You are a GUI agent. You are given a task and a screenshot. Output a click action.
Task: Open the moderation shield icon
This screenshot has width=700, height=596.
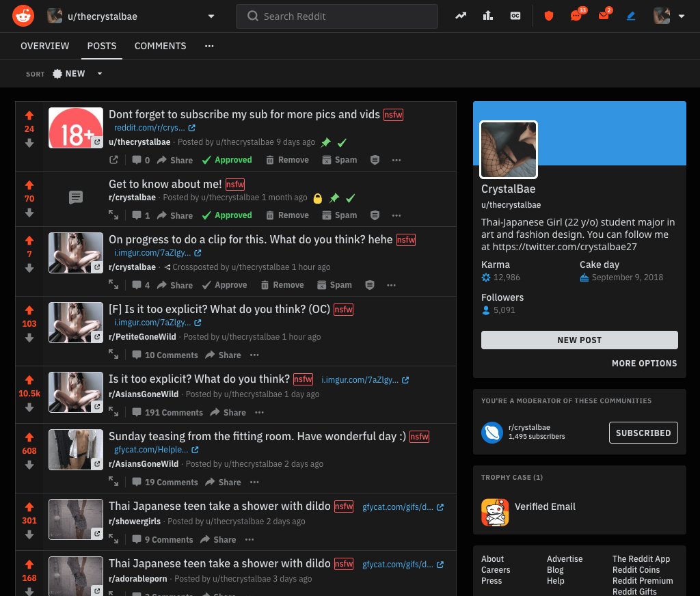pos(549,16)
